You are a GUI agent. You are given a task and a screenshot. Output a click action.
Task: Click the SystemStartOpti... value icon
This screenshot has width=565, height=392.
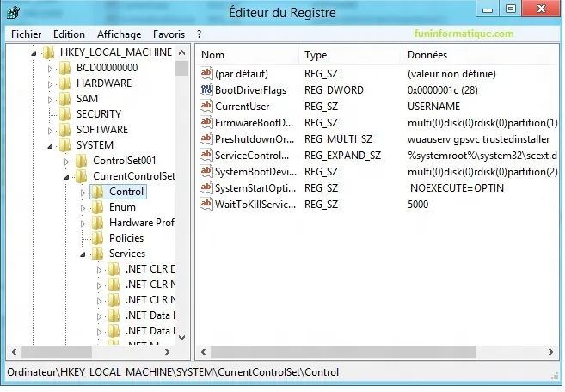206,187
